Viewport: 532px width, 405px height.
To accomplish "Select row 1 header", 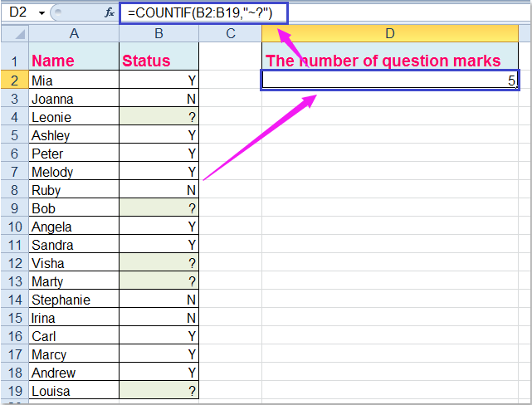I will coord(14,61).
